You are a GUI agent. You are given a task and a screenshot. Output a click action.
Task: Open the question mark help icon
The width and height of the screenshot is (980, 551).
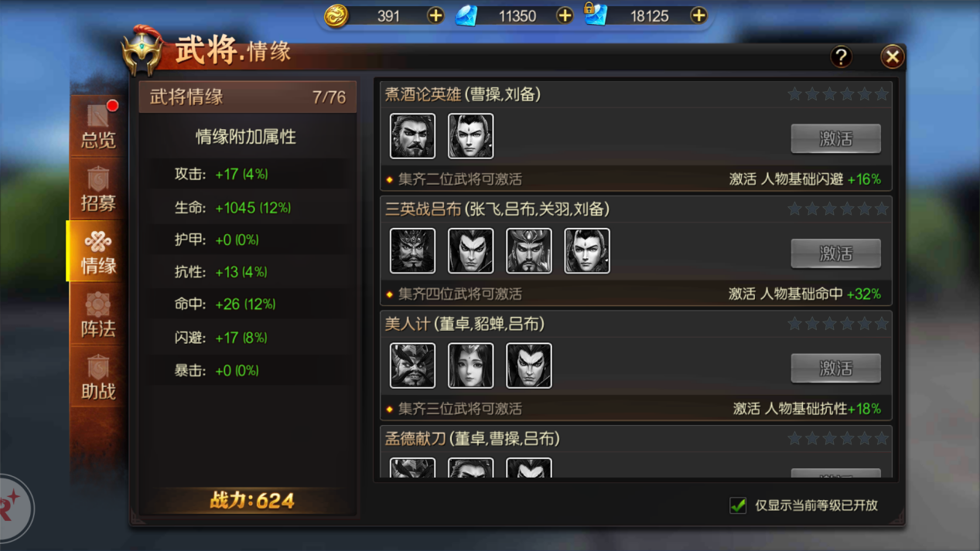coord(841,56)
